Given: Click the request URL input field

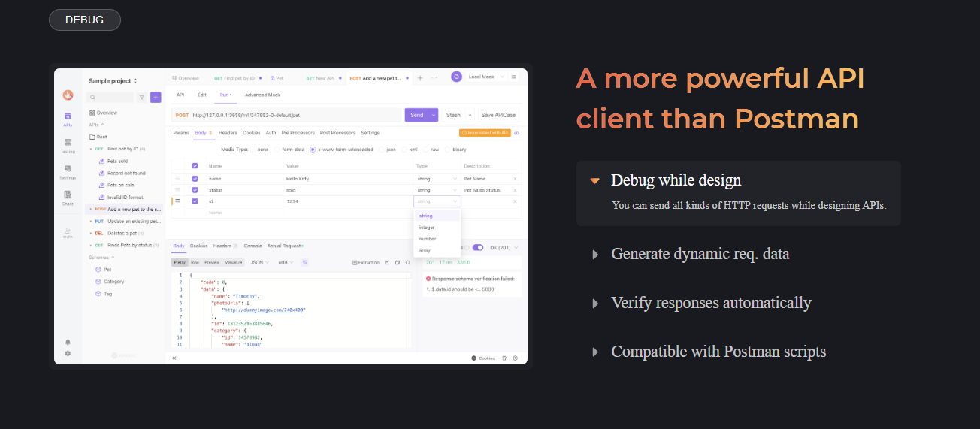Looking at the screenshot, I should click(286, 115).
